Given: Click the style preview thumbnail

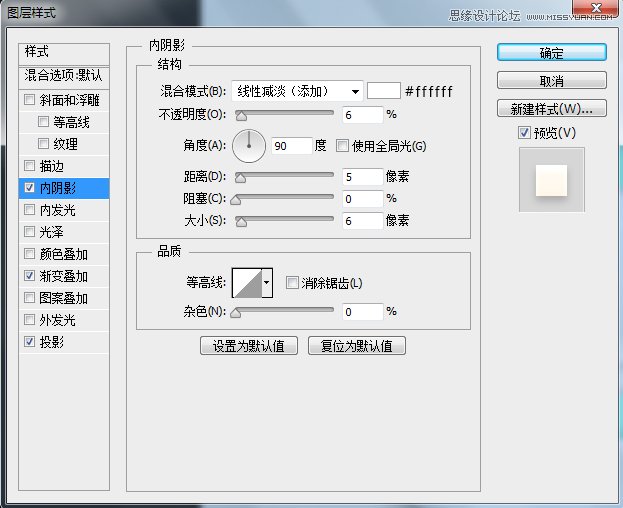Looking at the screenshot, I should pos(551,180).
